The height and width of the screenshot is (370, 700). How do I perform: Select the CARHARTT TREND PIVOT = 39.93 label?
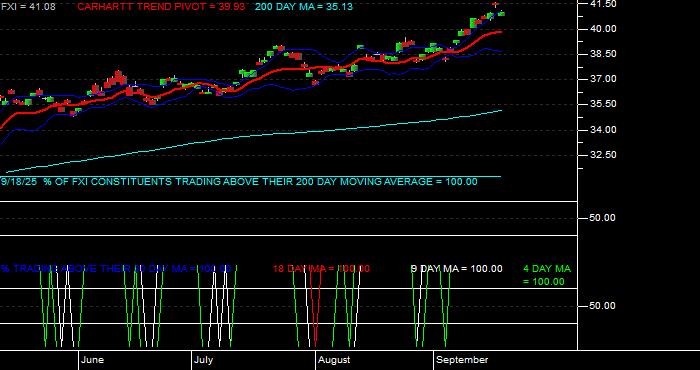pyautogui.click(x=161, y=7)
